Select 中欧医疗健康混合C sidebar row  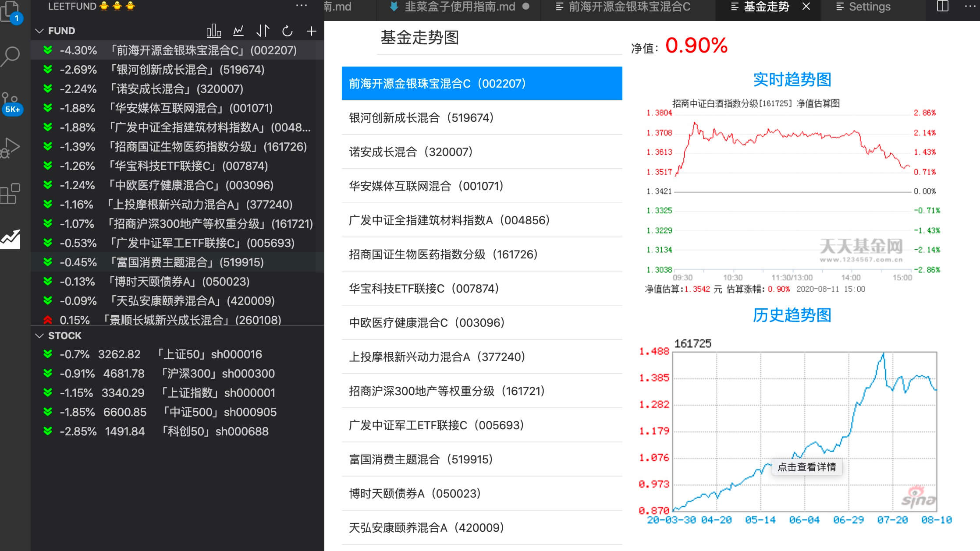(x=178, y=185)
